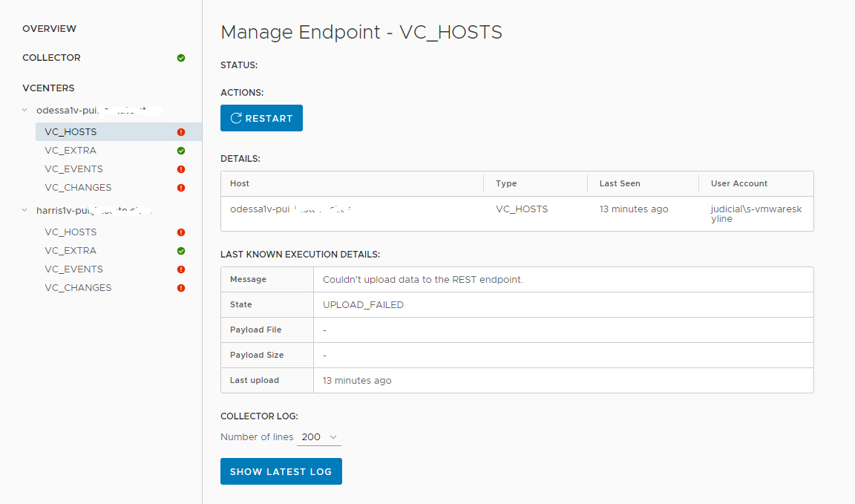Click the green status check next to COLLECTOR

(181, 57)
